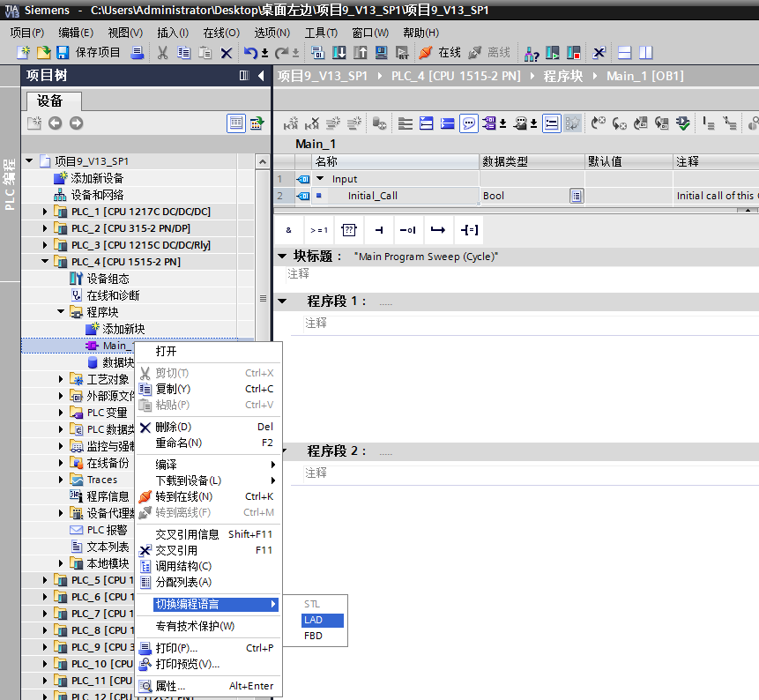Click PLC_4 [CPU 1515-2 PN] in the breadcrumb
Screen dimensions: 759x700
tap(456, 76)
